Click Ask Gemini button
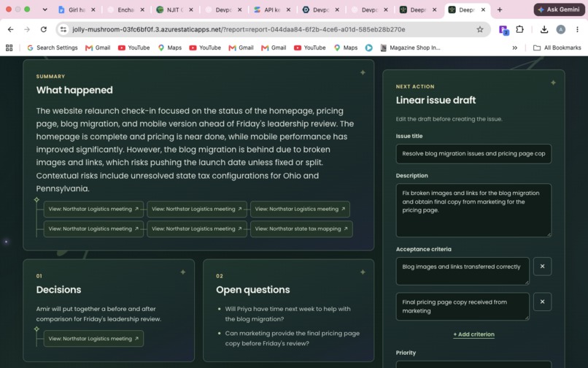The image size is (588, 368). click(559, 9)
